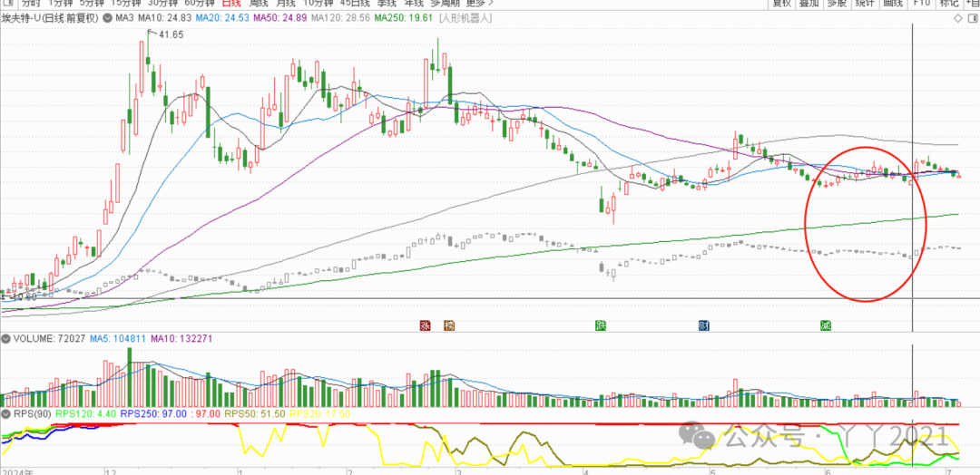Image resolution: width=980 pixels, height=475 pixels.
Task: Click the blue 财 event marker
Action: pos(704,325)
